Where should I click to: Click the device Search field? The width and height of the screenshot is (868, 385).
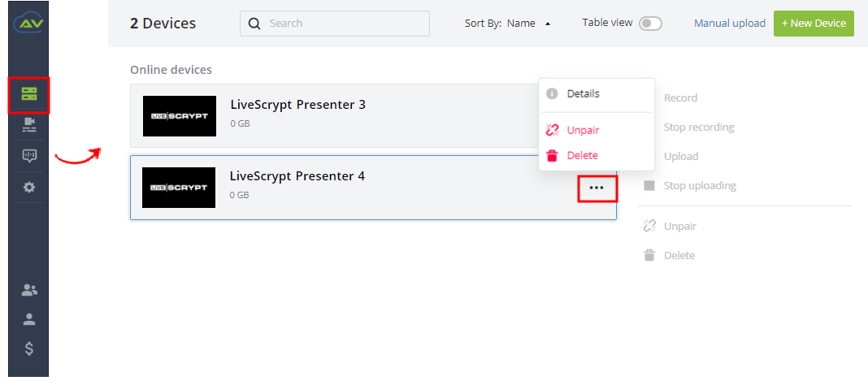point(334,24)
